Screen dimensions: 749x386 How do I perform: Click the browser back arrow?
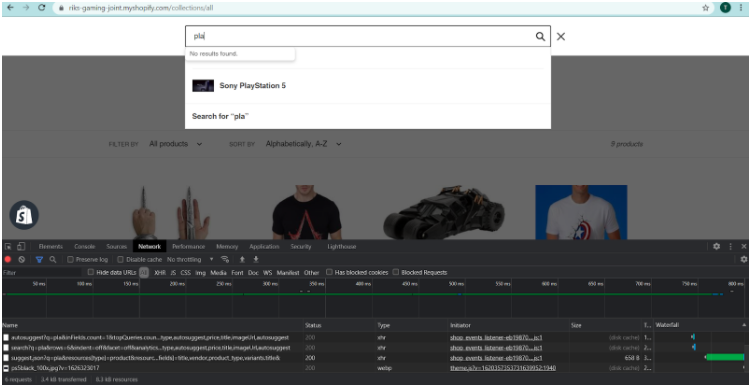[10, 8]
